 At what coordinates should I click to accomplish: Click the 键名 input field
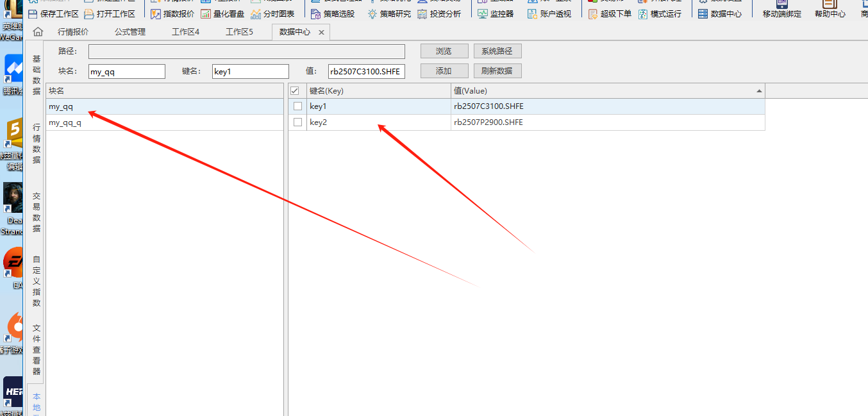click(x=251, y=72)
